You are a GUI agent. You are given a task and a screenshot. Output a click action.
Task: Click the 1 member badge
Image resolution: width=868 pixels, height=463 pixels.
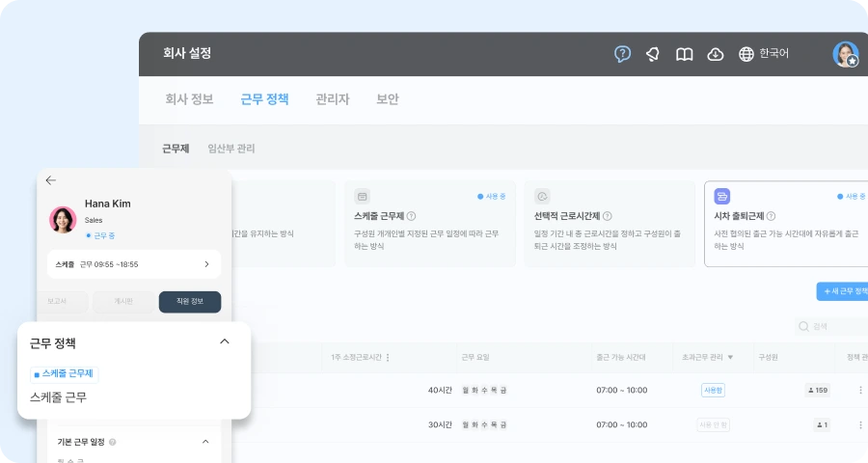tap(822, 424)
